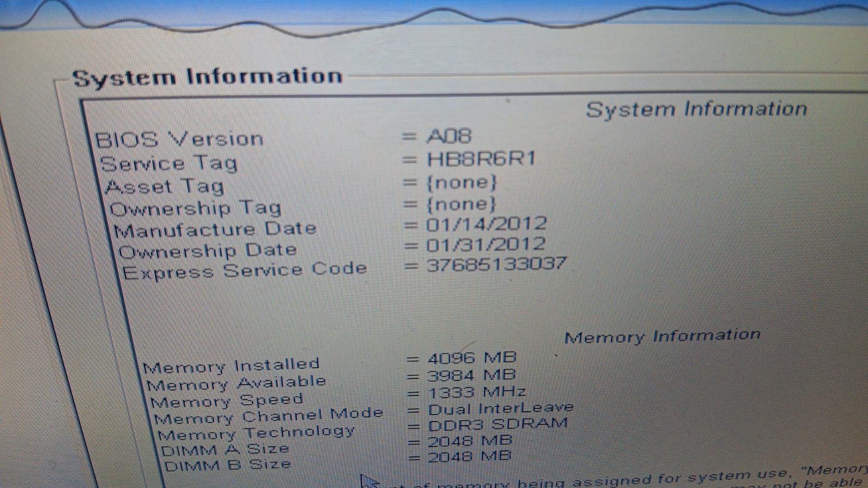
Task: Select the Ownership Tag {none} value
Action: coord(461,204)
